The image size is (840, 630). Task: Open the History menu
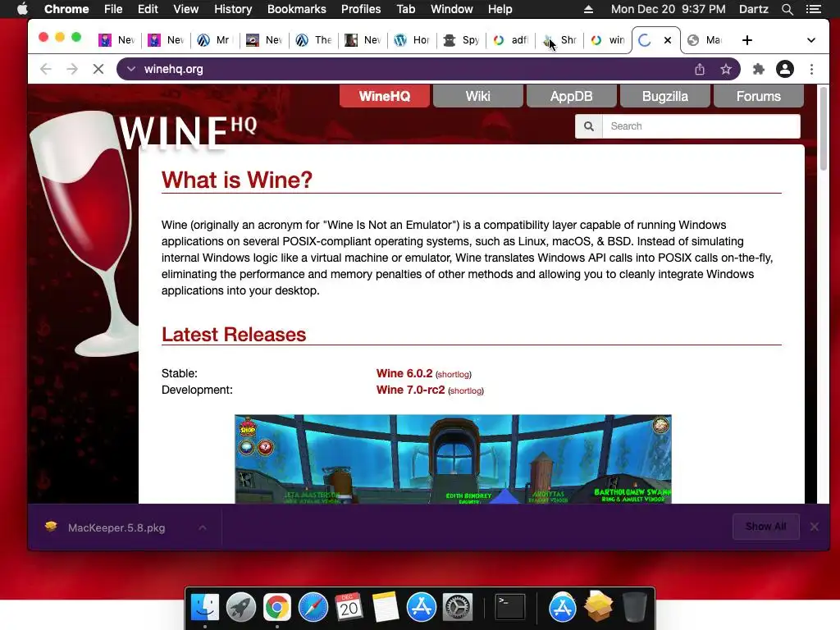(x=232, y=9)
